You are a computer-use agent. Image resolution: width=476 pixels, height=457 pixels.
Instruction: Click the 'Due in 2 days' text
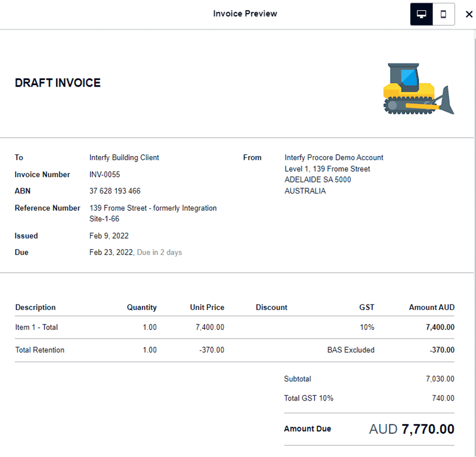pos(159,252)
